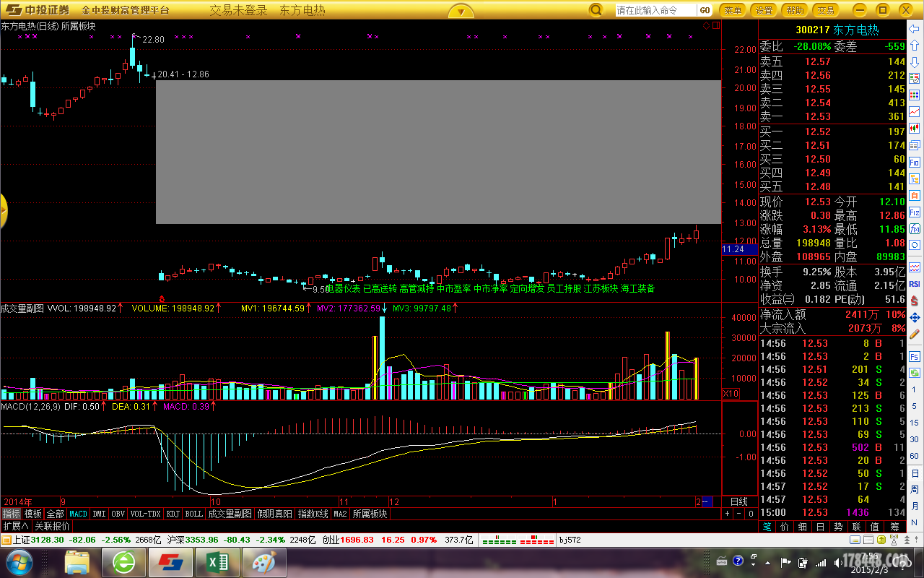Switch to KDJ indicator tab

coord(173,514)
